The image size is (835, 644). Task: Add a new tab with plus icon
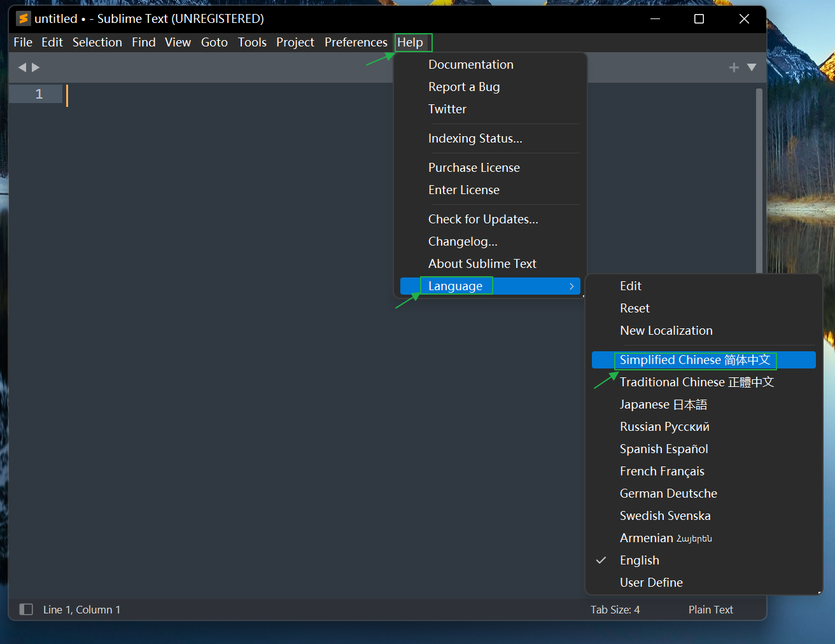point(734,67)
